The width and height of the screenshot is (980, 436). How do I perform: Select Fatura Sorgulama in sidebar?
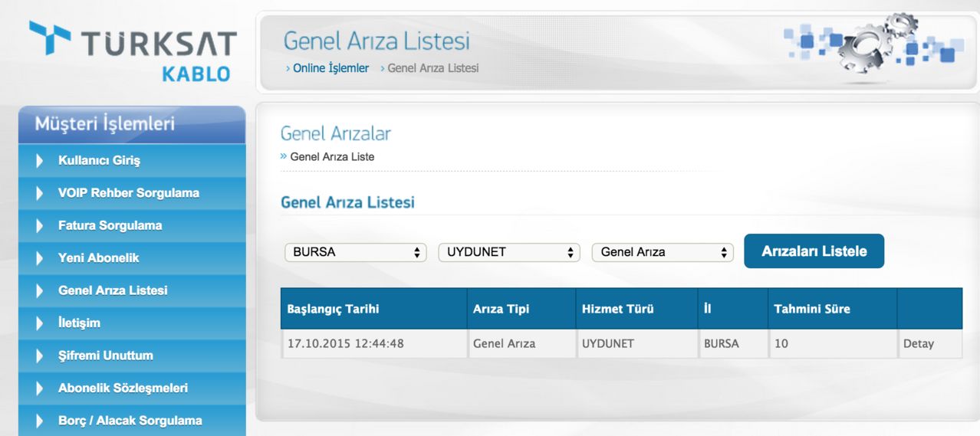point(132,226)
